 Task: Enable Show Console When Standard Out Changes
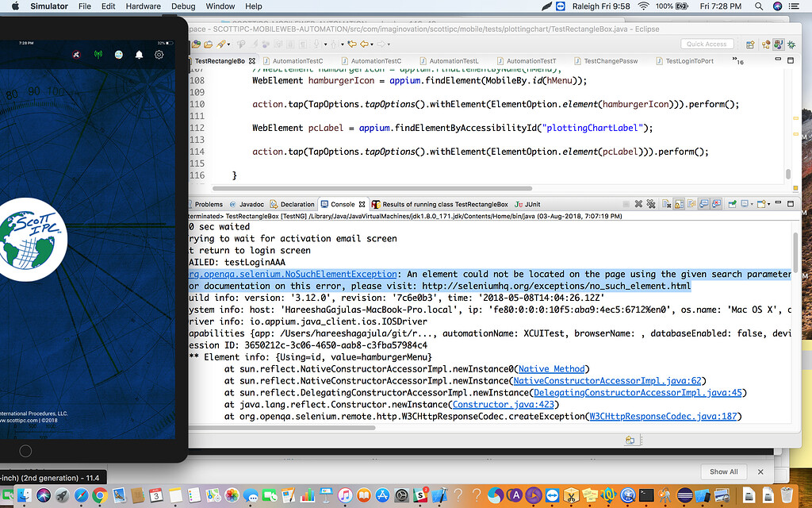coord(704,204)
